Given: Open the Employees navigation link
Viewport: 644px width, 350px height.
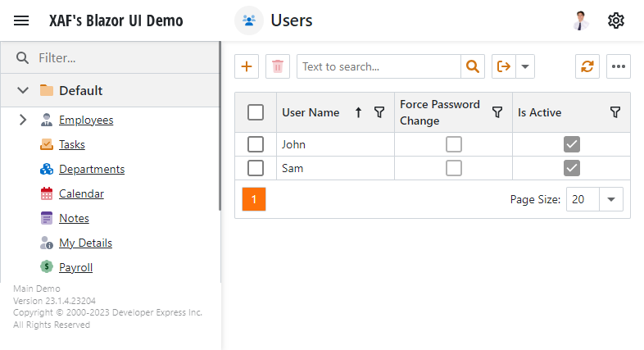Looking at the screenshot, I should coord(86,120).
